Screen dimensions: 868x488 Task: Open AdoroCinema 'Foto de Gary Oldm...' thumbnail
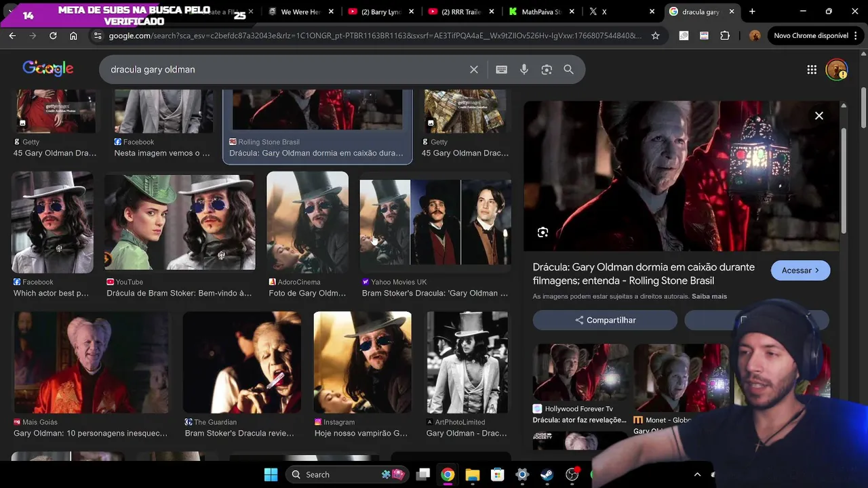(x=307, y=222)
